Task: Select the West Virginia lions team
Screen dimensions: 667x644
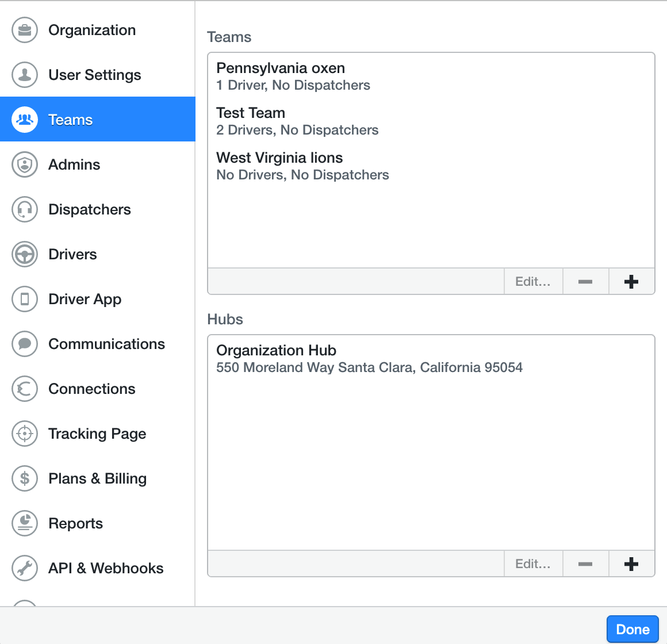Action: [x=431, y=166]
